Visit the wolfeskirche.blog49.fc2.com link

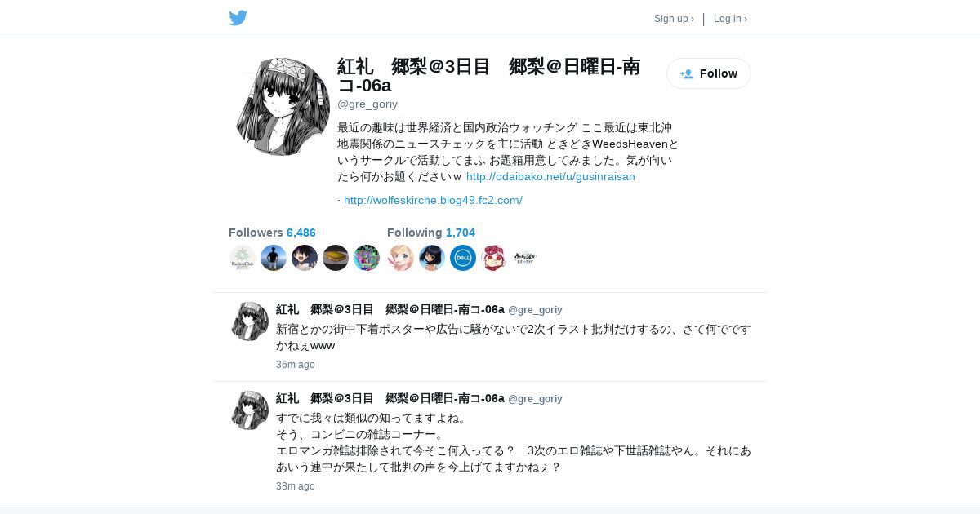[433, 200]
